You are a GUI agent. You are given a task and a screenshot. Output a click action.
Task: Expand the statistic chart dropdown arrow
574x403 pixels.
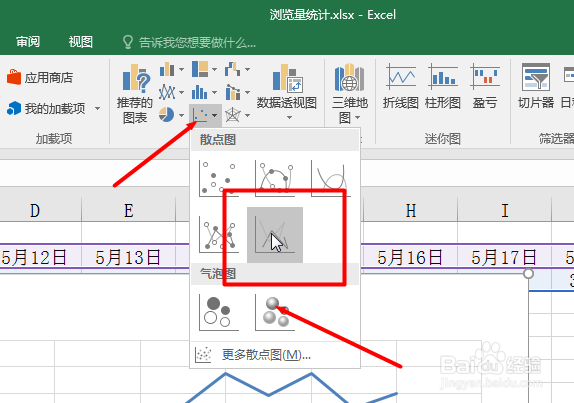(x=215, y=92)
